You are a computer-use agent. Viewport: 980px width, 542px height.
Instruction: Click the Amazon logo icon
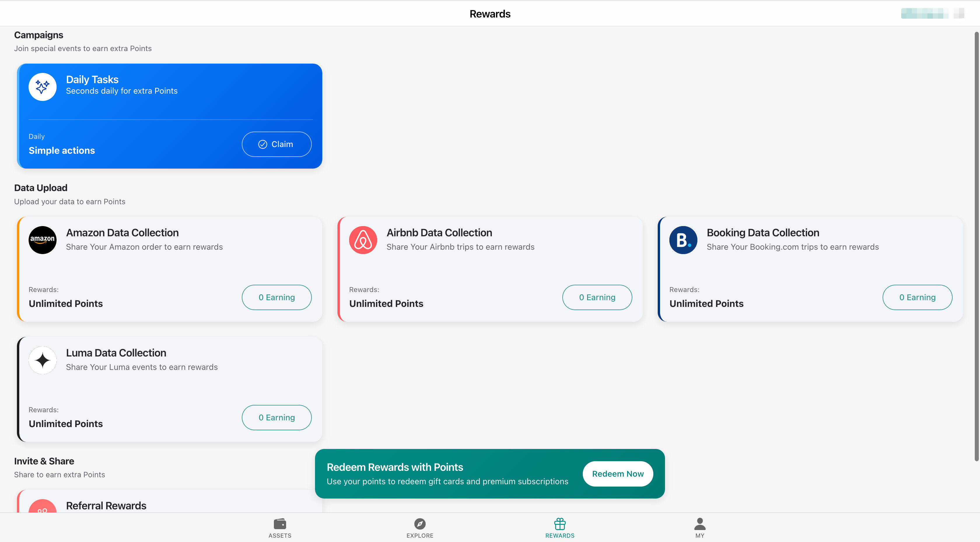coord(42,240)
